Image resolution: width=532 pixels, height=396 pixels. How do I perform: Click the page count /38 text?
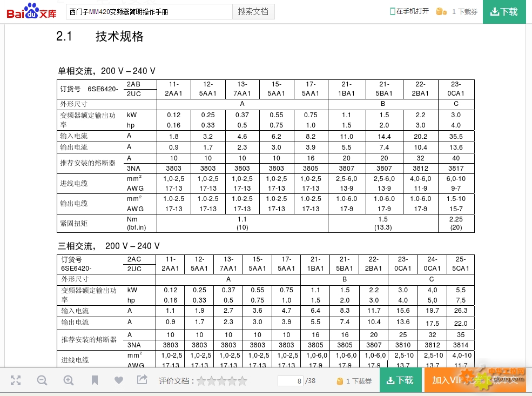tap(311, 381)
